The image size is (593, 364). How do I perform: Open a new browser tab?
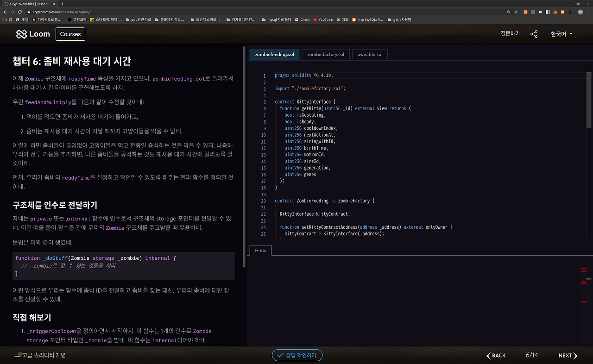coord(63,4)
